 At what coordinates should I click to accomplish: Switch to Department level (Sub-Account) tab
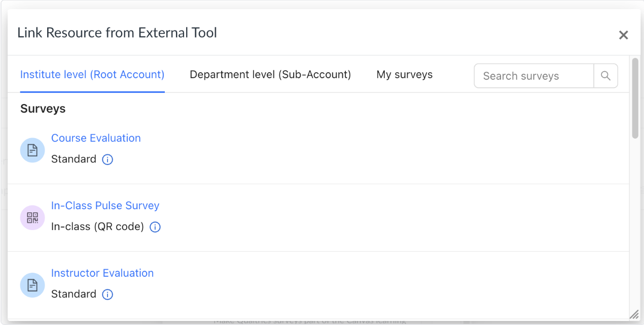(270, 75)
